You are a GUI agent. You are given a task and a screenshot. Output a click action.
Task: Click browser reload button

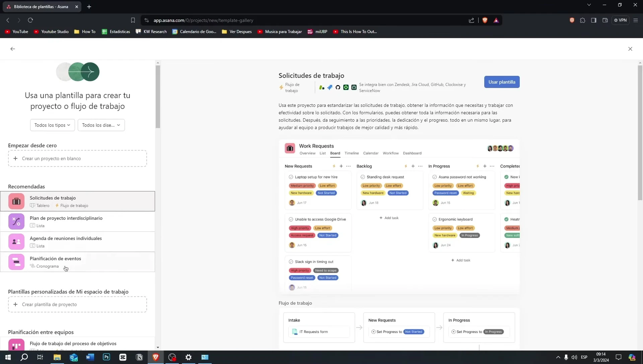pos(30,20)
